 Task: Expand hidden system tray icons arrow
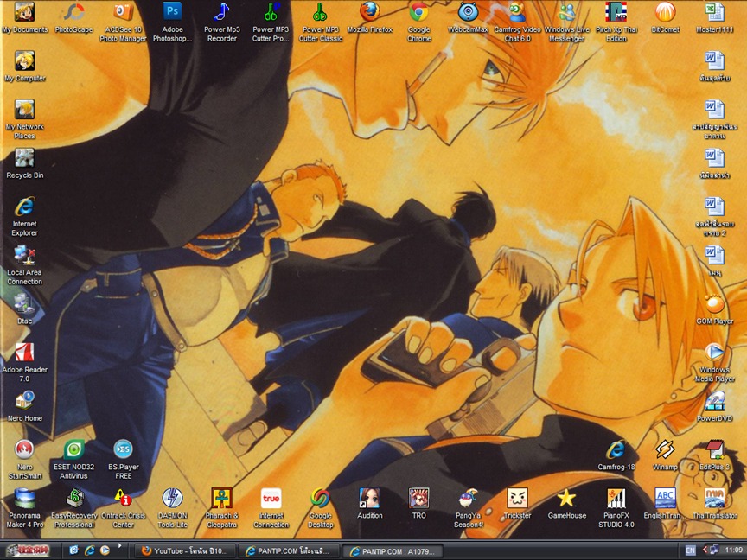click(x=705, y=550)
